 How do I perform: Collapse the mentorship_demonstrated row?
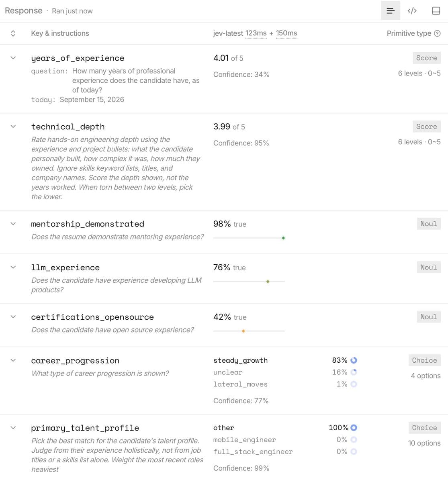pos(13,224)
